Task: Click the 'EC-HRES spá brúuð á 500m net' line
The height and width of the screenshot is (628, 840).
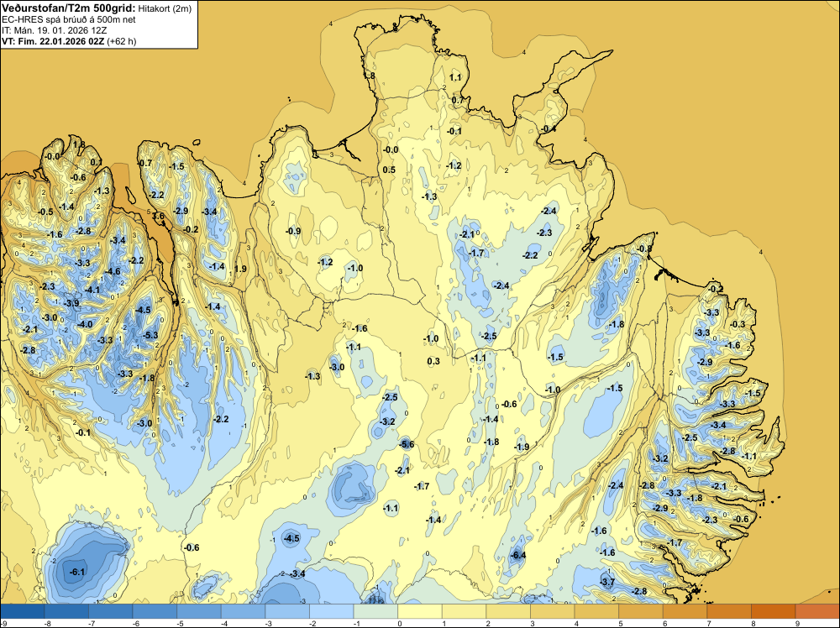Action: pyautogui.click(x=69, y=19)
